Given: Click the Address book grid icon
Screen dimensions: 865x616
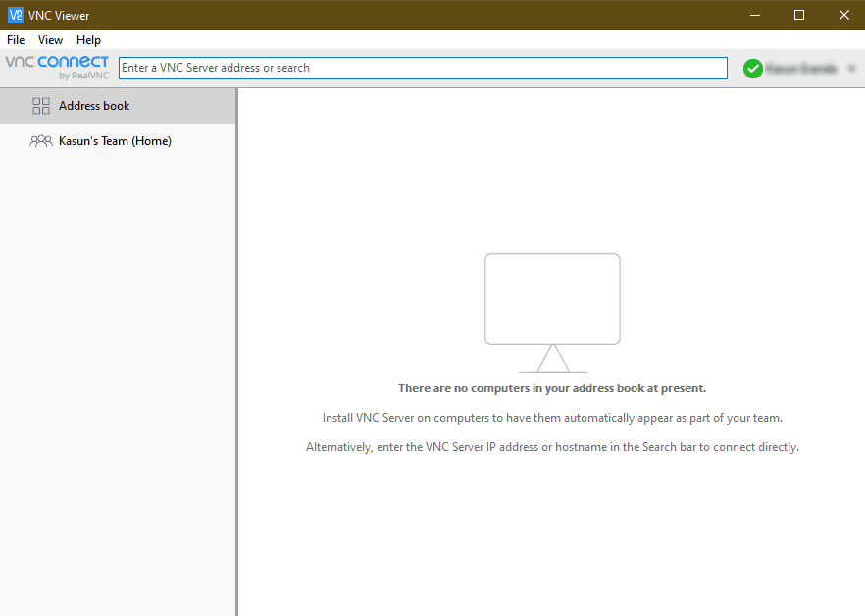Looking at the screenshot, I should tap(41, 105).
